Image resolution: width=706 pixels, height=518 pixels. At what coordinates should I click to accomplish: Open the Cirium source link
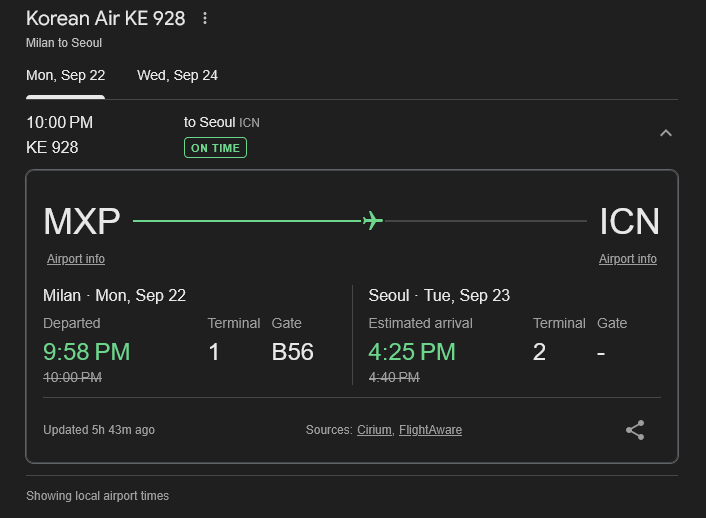(x=374, y=430)
